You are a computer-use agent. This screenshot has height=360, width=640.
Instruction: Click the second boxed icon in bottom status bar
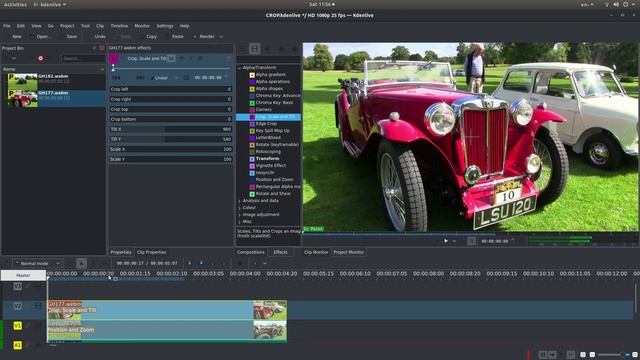coord(552,355)
